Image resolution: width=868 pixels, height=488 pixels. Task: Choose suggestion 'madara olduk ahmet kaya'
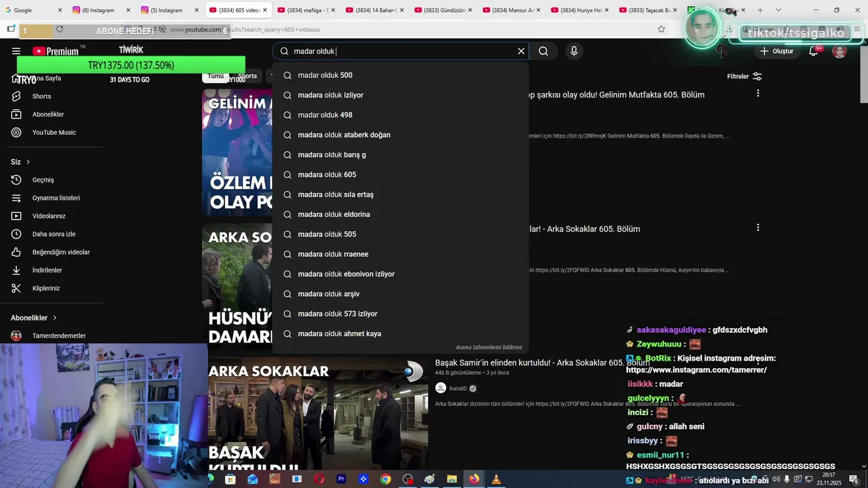click(400, 333)
